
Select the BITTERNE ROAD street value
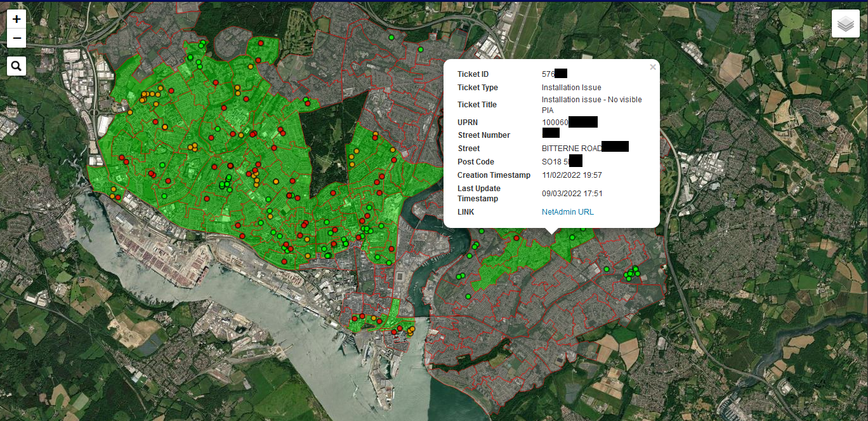[572, 149]
